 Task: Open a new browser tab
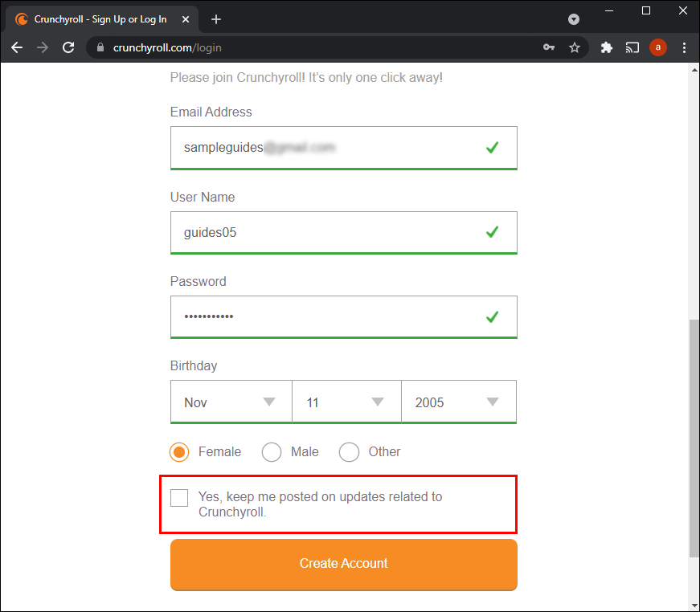coord(220,18)
